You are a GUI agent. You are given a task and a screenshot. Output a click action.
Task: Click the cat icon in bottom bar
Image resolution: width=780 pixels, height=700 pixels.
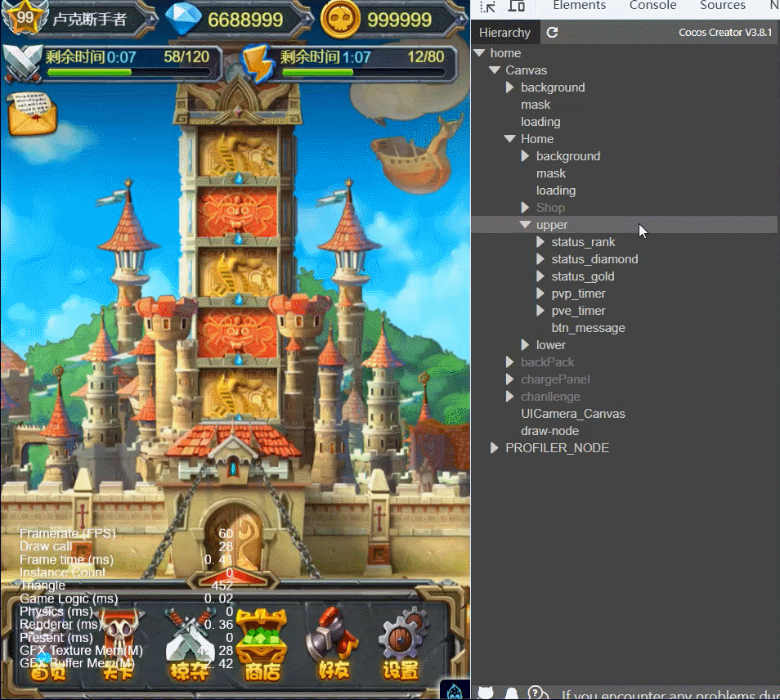[x=486, y=693]
